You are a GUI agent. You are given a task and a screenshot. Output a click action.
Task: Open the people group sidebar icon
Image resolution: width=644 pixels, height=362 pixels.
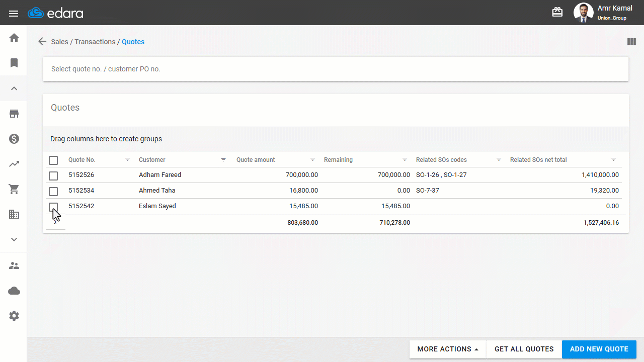14,265
